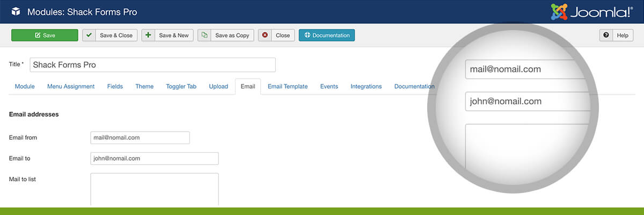This screenshot has height=215, width=644.
Task: Select the Email tab
Action: coord(248,87)
